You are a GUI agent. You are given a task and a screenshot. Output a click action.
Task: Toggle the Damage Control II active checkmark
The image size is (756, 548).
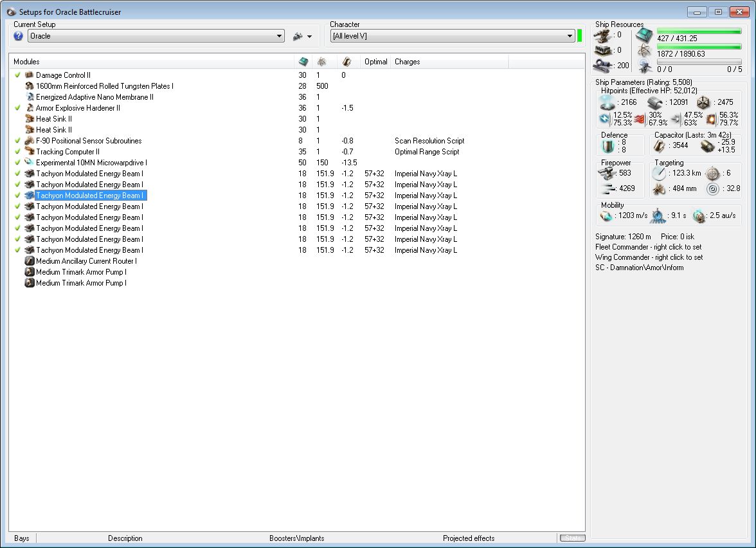[x=17, y=75]
